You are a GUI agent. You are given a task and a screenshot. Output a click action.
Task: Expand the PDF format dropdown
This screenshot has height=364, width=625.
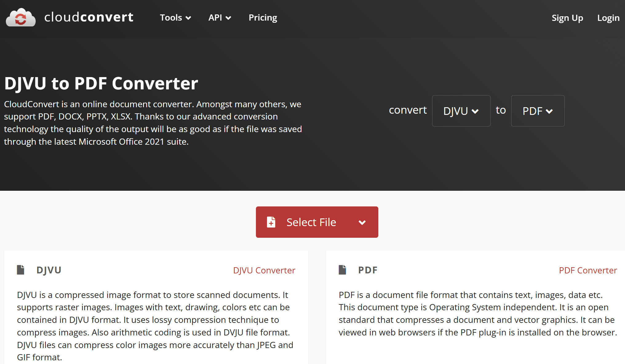click(537, 111)
